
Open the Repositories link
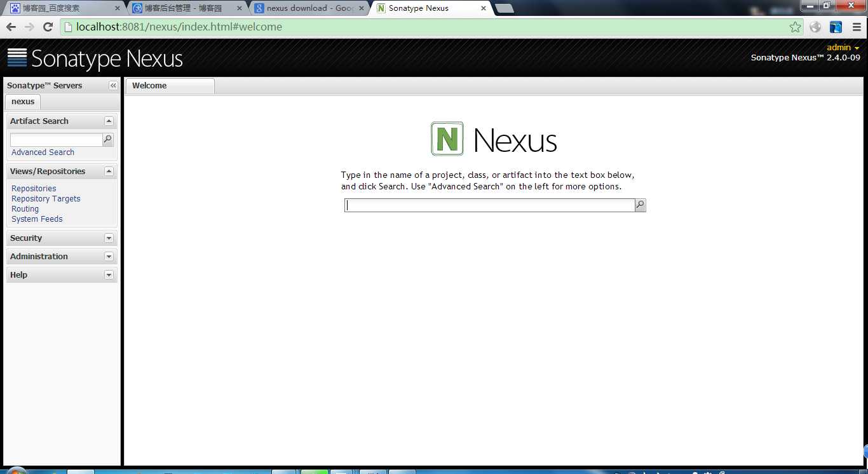point(34,189)
